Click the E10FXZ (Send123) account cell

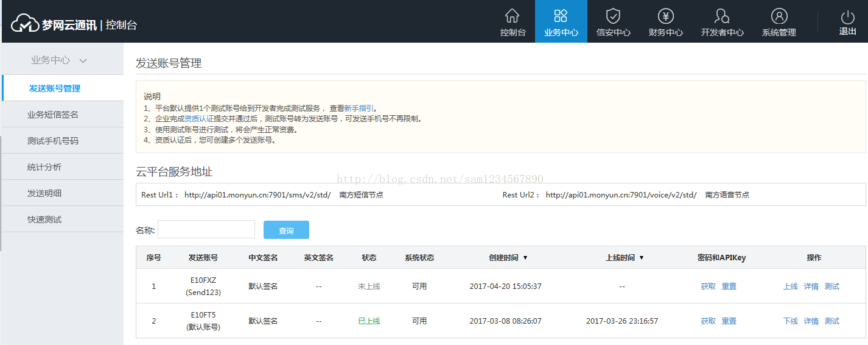[203, 286]
